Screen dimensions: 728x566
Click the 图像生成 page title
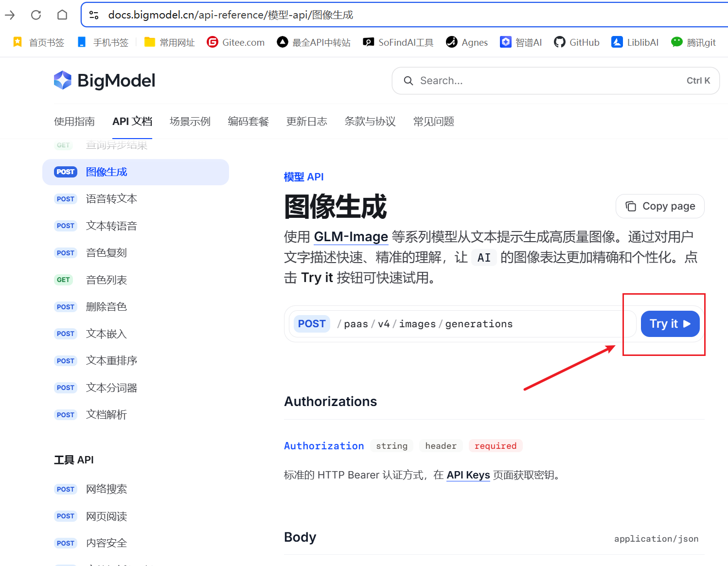[x=335, y=207]
